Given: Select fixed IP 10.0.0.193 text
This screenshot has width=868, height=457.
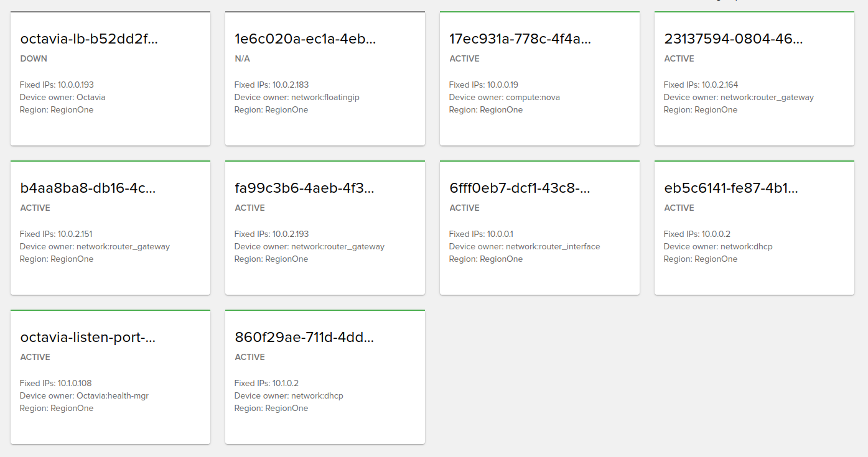Looking at the screenshot, I should tap(57, 84).
